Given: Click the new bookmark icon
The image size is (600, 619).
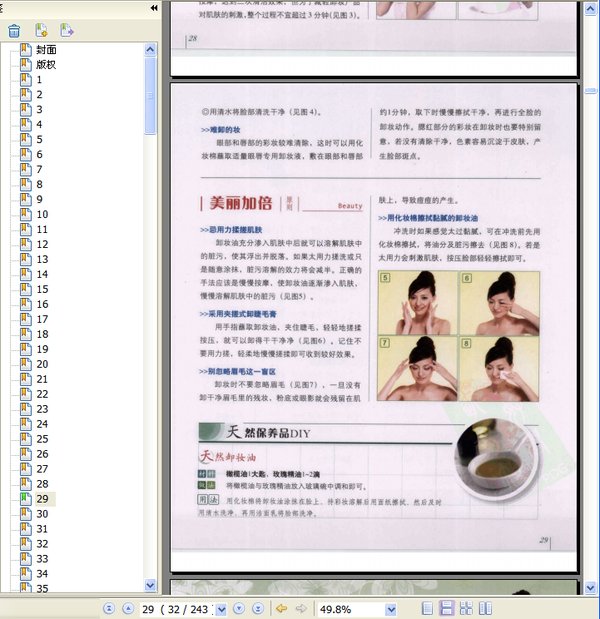Looking at the screenshot, I should pyautogui.click(x=41, y=30).
